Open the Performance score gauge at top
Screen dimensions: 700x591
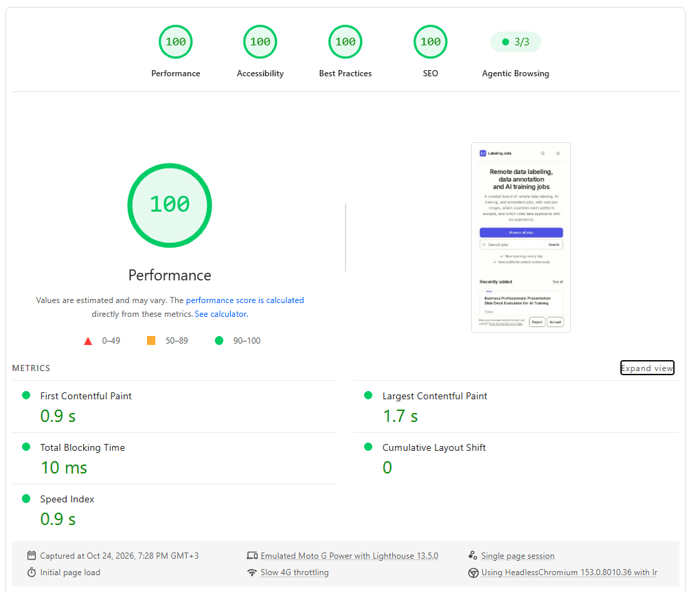click(x=175, y=42)
